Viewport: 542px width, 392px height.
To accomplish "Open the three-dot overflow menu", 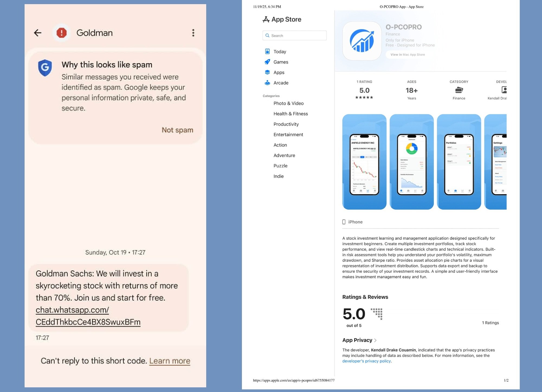I will coord(193,33).
